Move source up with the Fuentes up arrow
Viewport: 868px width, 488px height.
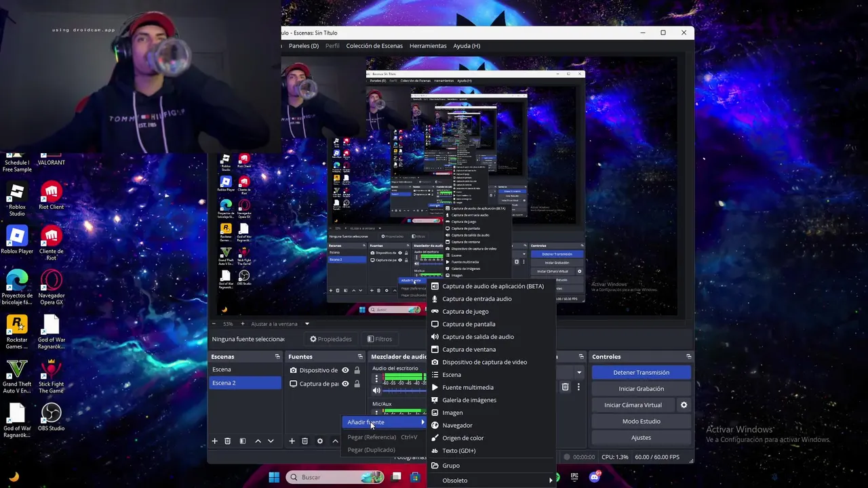[335, 441]
